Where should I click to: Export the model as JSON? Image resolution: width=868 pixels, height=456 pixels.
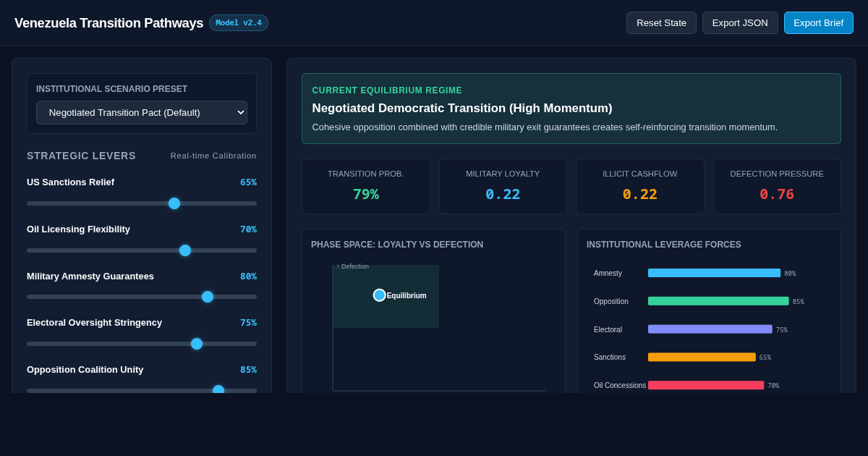[x=740, y=22]
